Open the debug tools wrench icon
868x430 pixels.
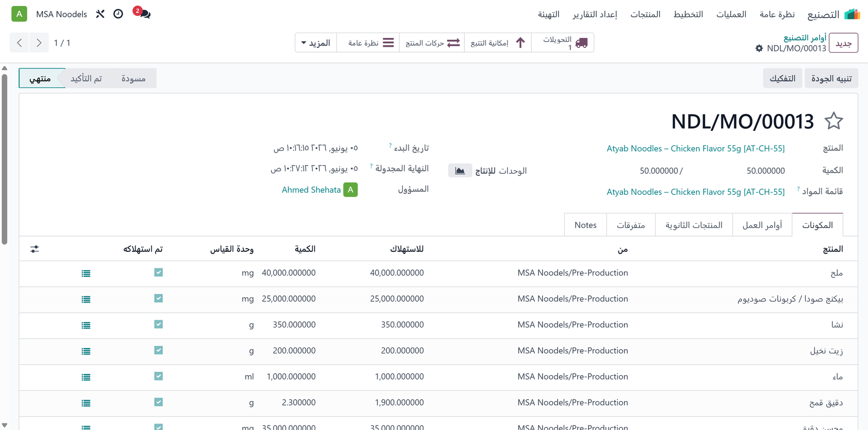pyautogui.click(x=100, y=14)
